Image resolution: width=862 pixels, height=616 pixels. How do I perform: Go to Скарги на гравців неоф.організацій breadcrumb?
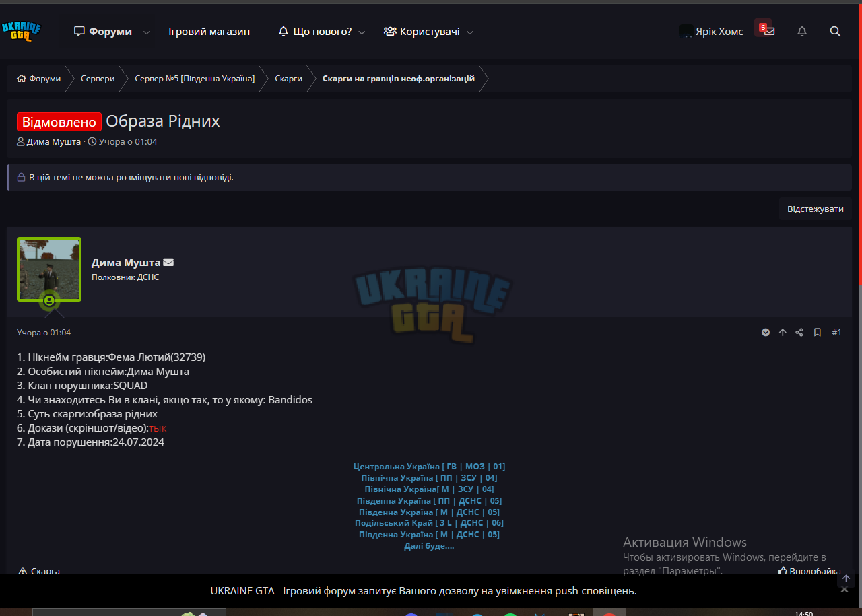399,79
